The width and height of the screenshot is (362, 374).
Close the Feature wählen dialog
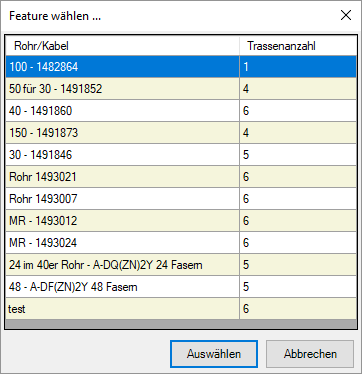pyautogui.click(x=346, y=15)
